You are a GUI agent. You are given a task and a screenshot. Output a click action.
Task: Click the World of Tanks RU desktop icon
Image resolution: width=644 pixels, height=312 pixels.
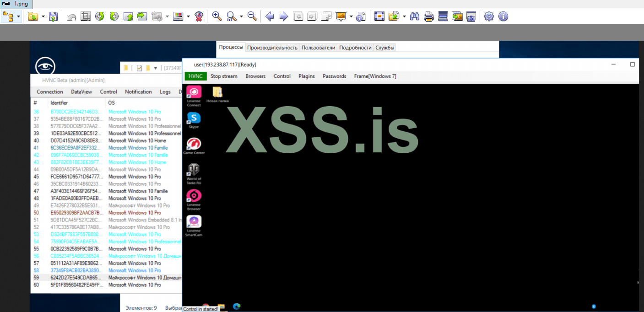click(x=194, y=174)
